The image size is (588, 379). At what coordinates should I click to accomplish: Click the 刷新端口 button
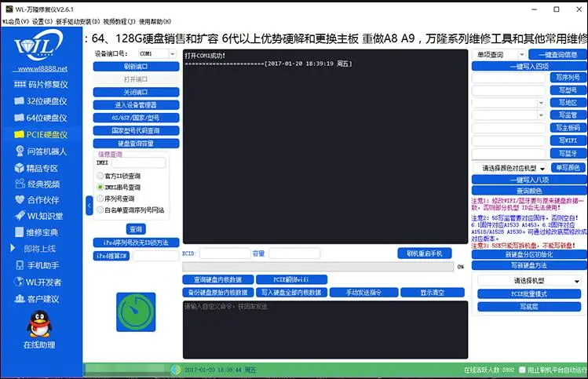(x=136, y=67)
